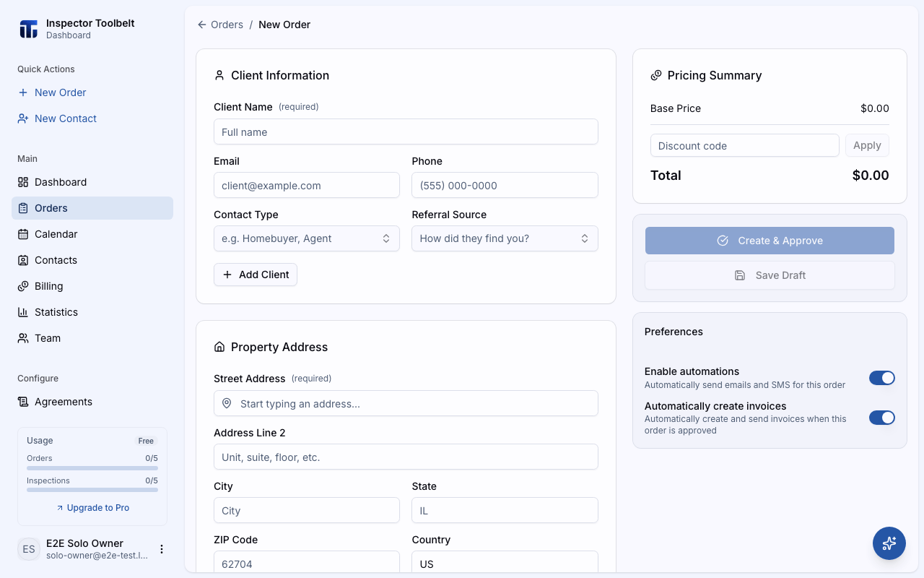Image resolution: width=924 pixels, height=578 pixels.
Task: Click the Agreements scroll icon in sidebar
Action: point(23,402)
